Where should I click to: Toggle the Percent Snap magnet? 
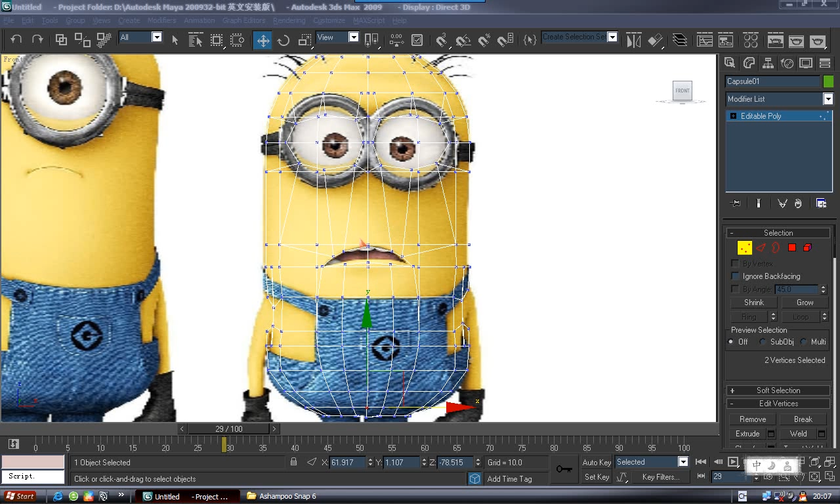click(x=484, y=40)
